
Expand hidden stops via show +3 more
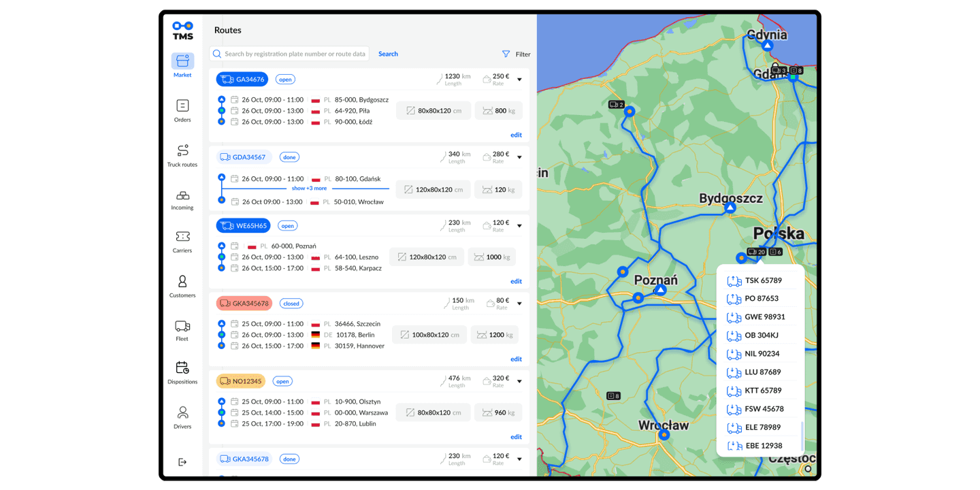click(309, 188)
